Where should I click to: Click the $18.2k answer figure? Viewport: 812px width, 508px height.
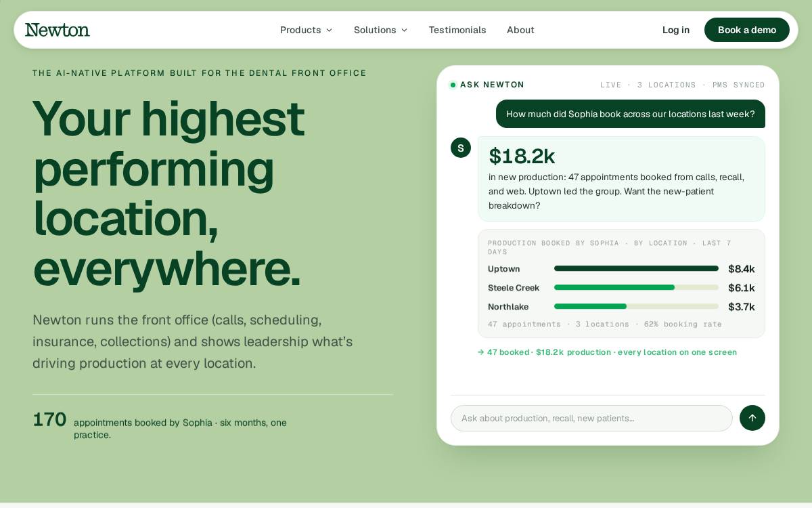[522, 156]
